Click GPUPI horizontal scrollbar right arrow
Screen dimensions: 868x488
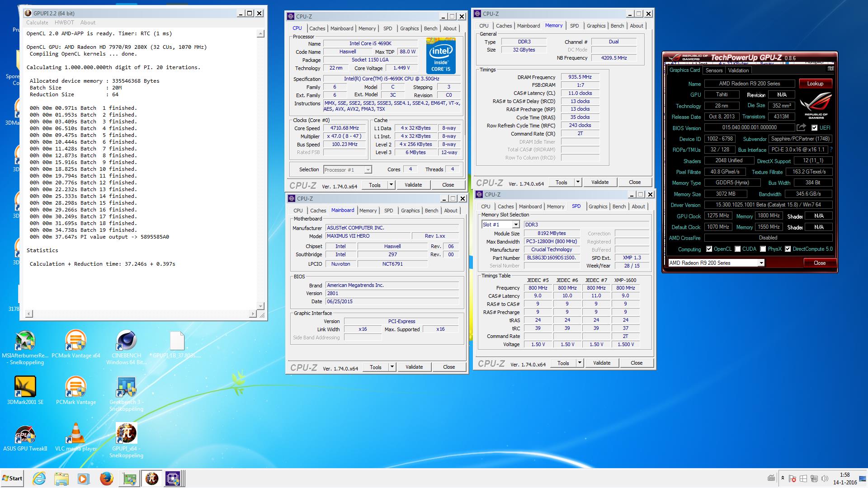[253, 314]
